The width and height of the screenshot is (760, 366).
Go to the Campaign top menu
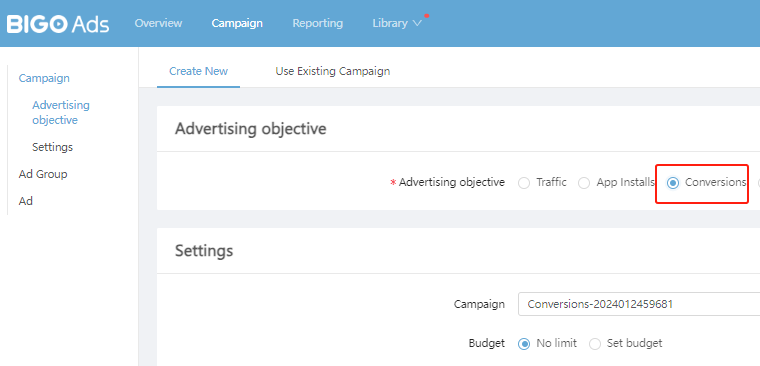[x=237, y=23]
